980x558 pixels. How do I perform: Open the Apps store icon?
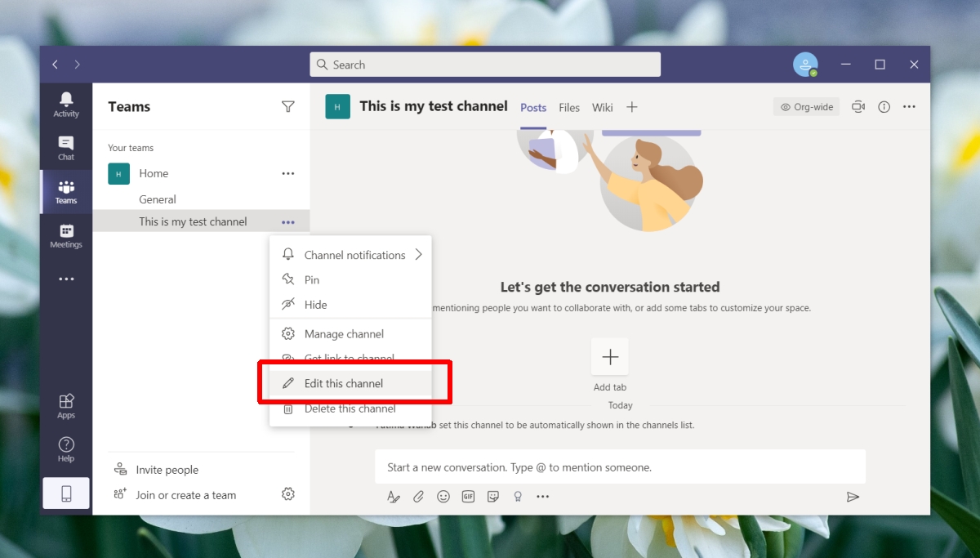point(66,406)
